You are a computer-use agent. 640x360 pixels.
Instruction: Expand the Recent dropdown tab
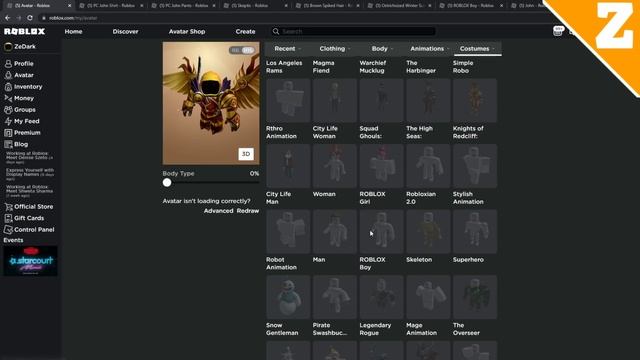(287, 49)
